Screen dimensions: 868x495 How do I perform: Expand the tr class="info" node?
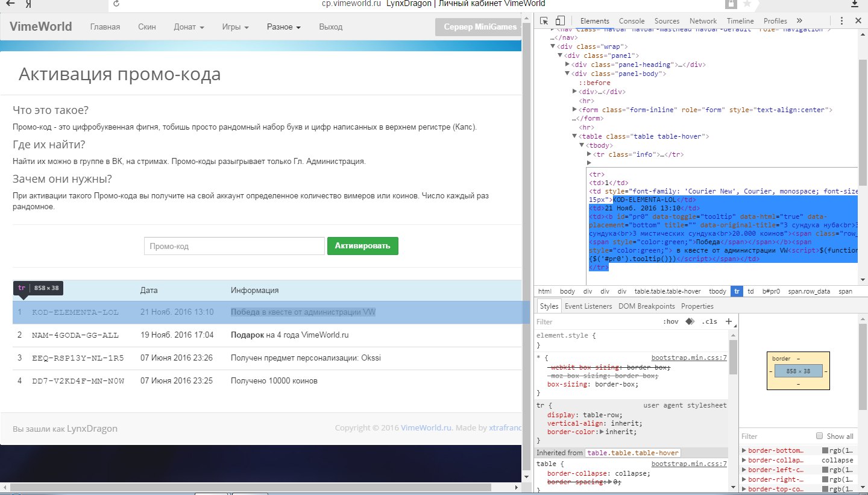pos(589,154)
